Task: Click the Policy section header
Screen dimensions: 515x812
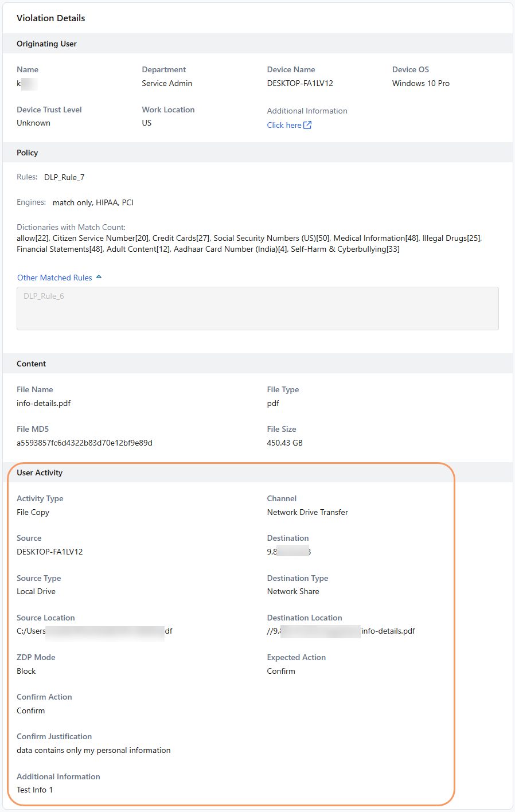Action: click(x=27, y=153)
